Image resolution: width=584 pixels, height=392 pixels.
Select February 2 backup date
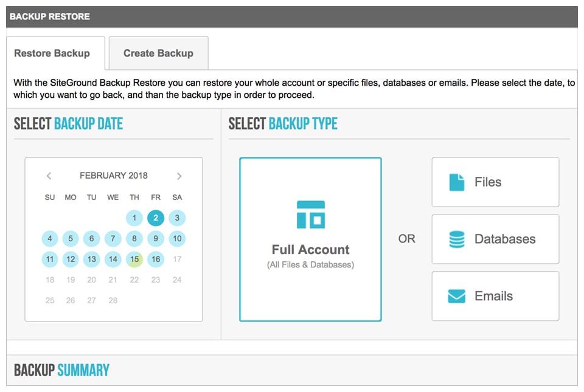pyautogui.click(x=156, y=218)
